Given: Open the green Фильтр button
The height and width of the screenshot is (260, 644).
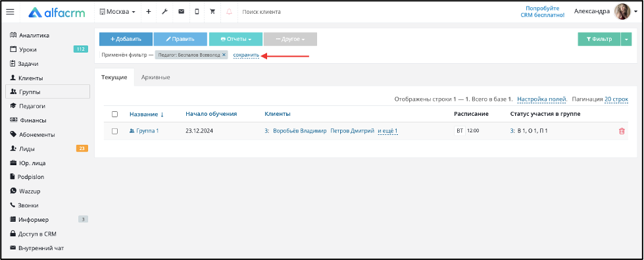Looking at the screenshot, I should (x=599, y=39).
